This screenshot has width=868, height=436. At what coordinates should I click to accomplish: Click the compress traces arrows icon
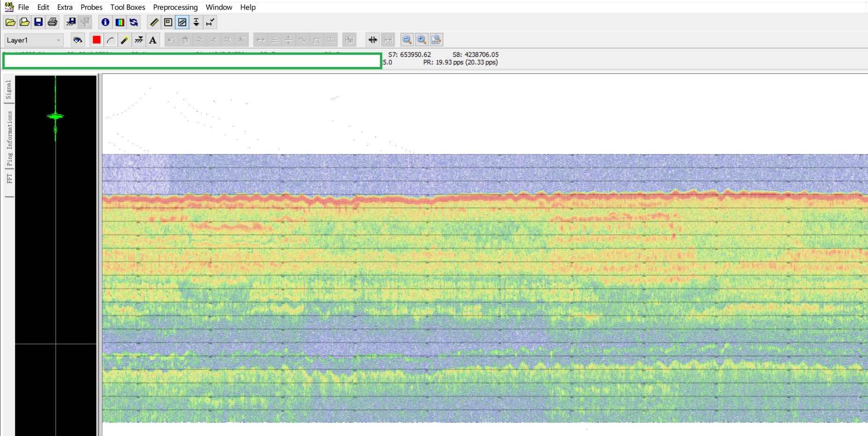[x=373, y=40]
